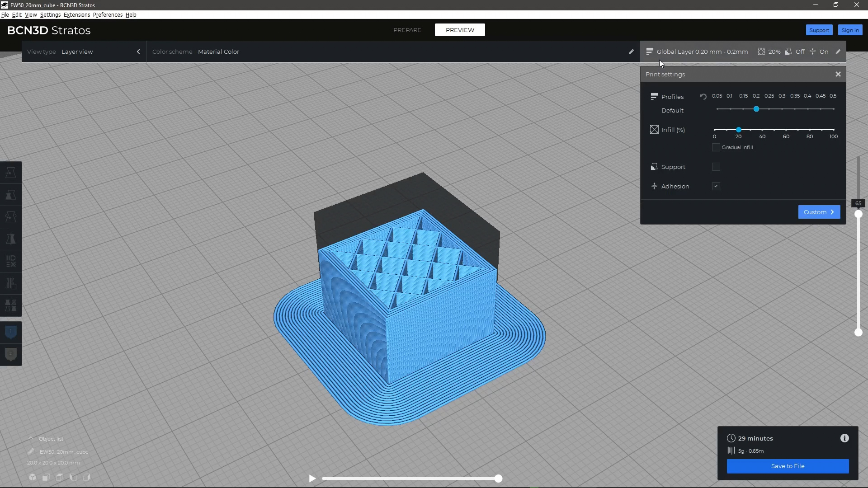Open the Extensions menu
This screenshot has width=868, height=488.
(x=76, y=14)
